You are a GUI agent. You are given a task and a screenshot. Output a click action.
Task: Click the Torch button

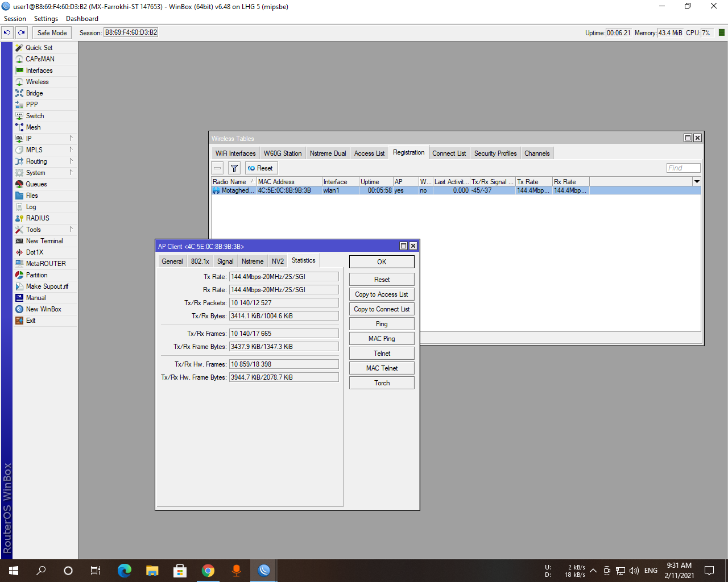381,383
